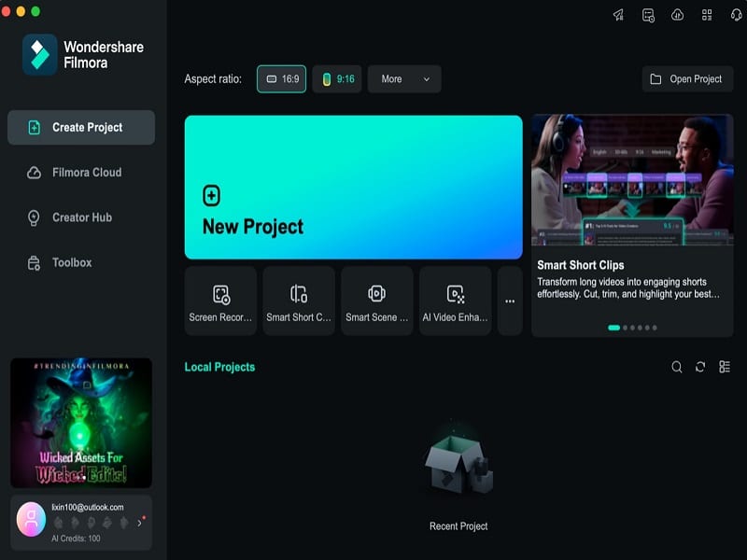Expand account details chevron arrow
Image resolution: width=747 pixels, height=560 pixels.
click(139, 523)
